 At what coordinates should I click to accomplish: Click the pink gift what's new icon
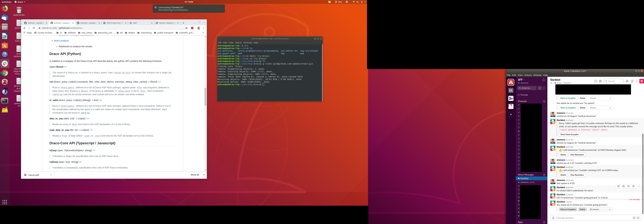click(642, 81)
